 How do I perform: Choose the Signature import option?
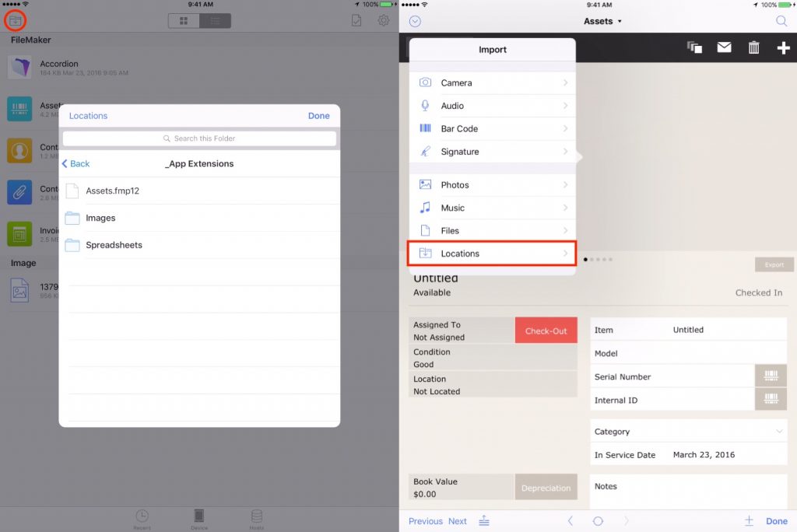click(x=459, y=151)
